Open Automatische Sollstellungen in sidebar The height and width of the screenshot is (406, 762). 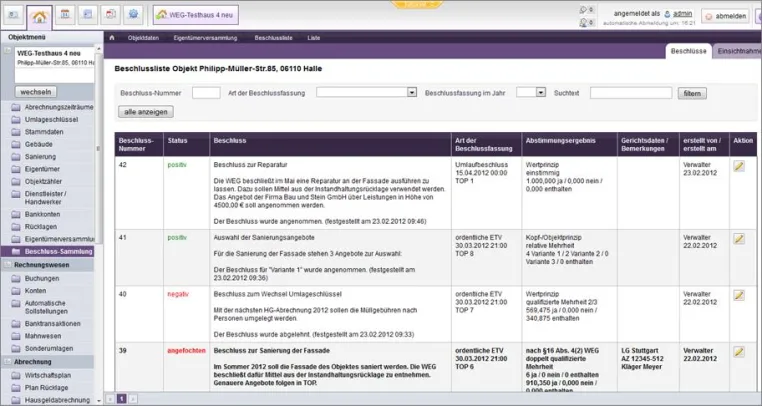(x=46, y=307)
